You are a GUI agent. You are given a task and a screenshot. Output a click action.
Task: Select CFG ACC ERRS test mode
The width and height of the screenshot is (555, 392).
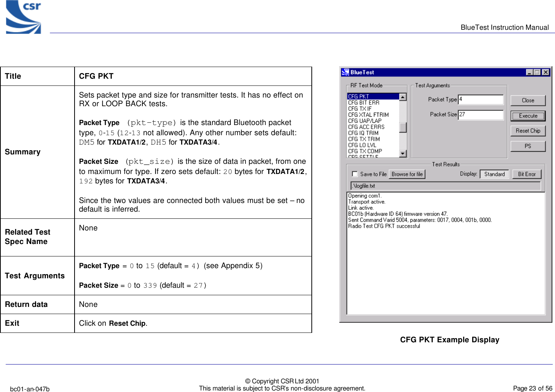pyautogui.click(x=366, y=127)
